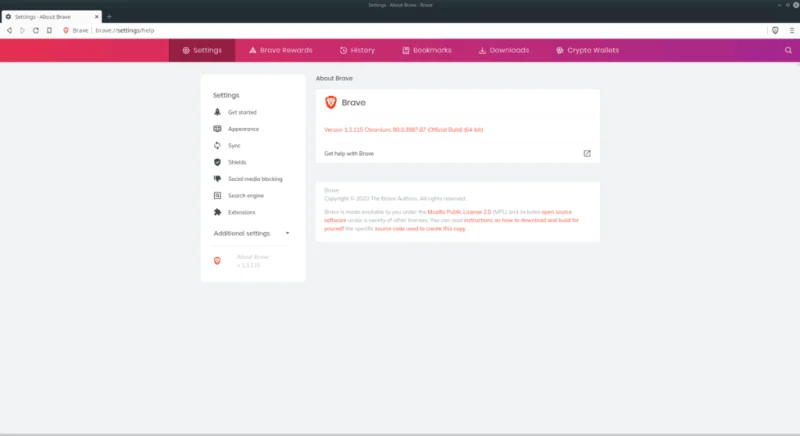Click the Appearance palette icon
Image resolution: width=800 pixels, height=436 pixels.
point(217,129)
